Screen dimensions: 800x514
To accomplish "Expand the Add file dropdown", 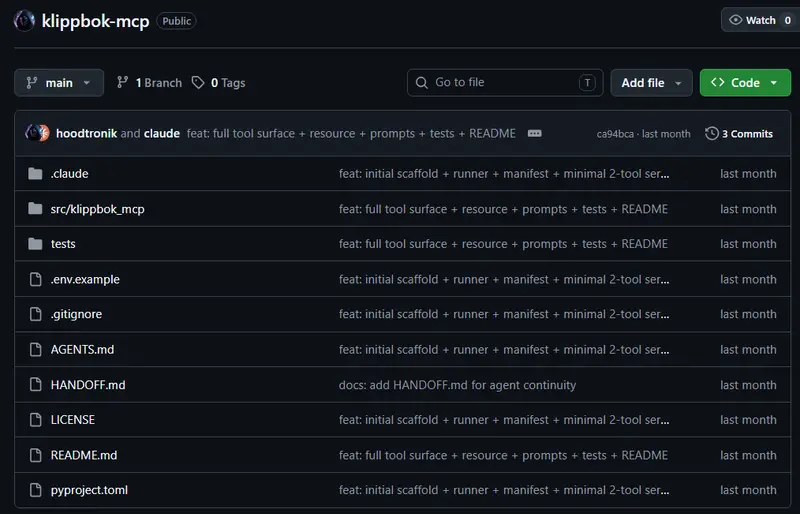I will click(652, 83).
